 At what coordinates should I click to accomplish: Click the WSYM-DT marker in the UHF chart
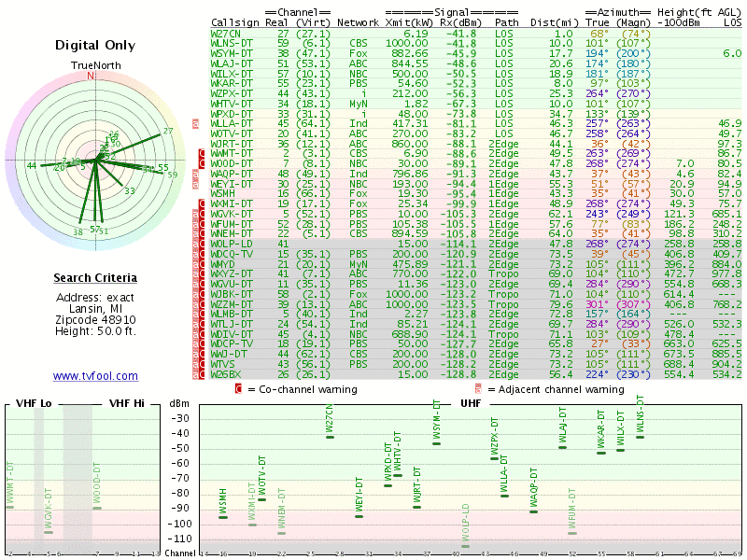coord(436,443)
